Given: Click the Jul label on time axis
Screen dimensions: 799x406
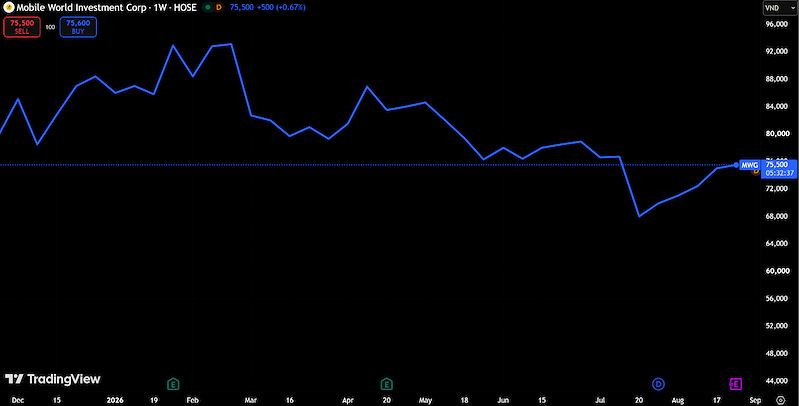Looking at the screenshot, I should coord(600,400).
